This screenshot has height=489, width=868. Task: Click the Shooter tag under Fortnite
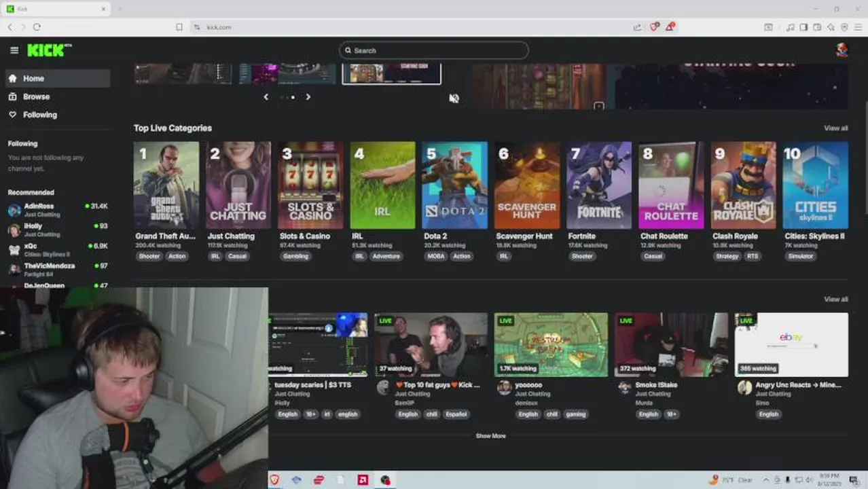(x=582, y=256)
